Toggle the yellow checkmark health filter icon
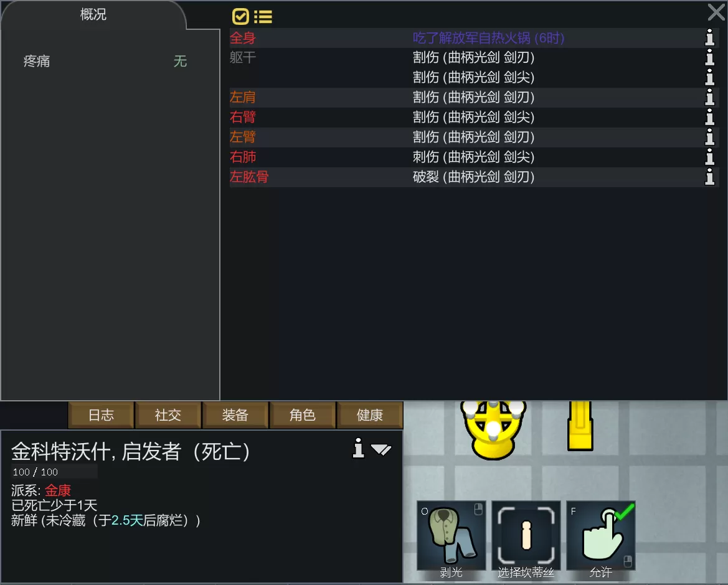Image resolution: width=728 pixels, height=585 pixels. click(240, 17)
